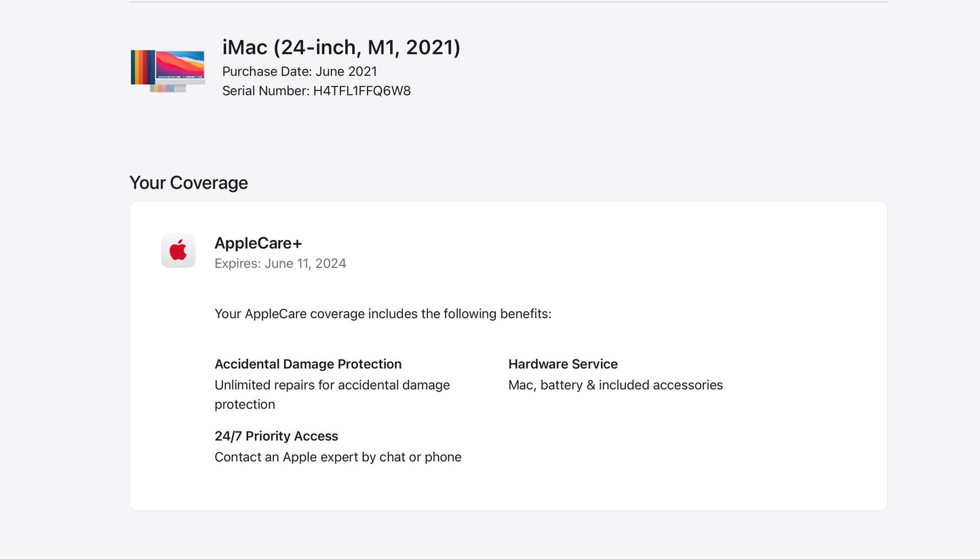Expand the 24/7 Priority Access section

[x=276, y=436]
